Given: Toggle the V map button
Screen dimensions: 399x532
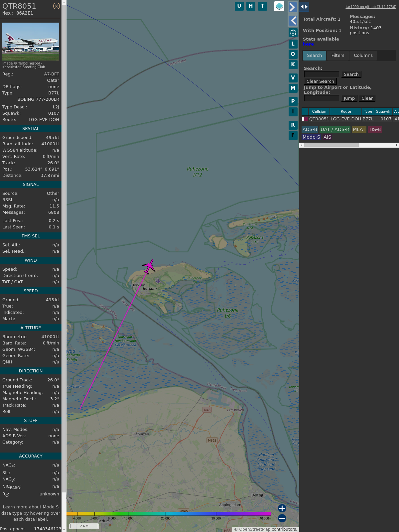Looking at the screenshot, I should pyautogui.click(x=293, y=78).
